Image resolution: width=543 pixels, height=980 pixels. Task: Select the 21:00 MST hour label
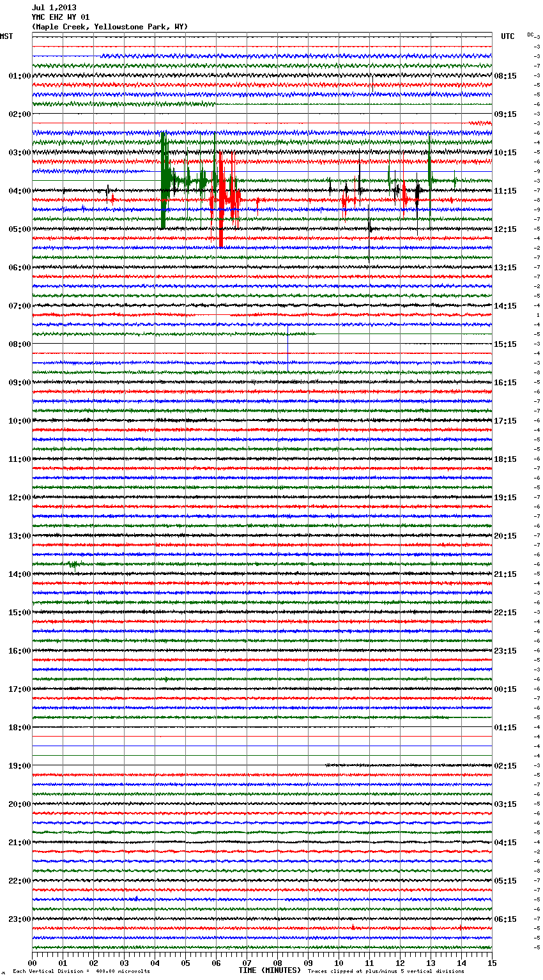[20, 843]
